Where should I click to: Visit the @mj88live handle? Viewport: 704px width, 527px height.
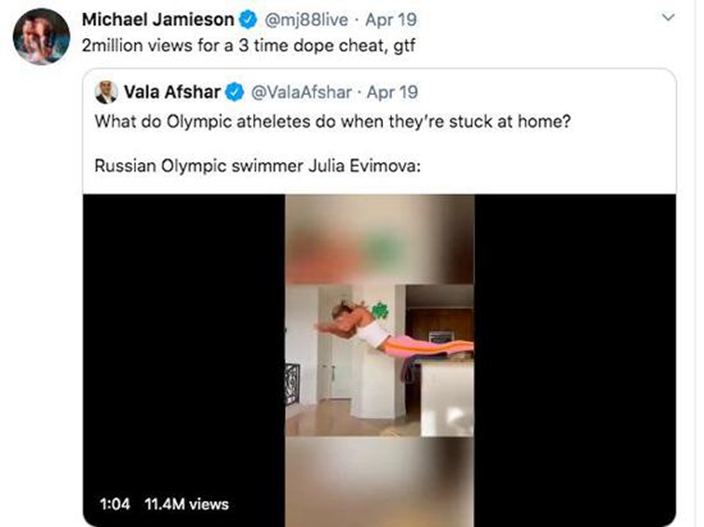306,20
